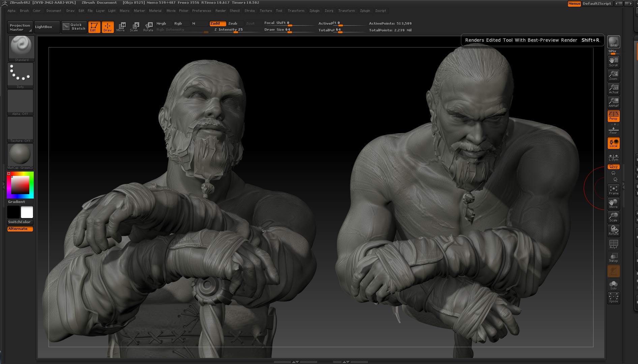Toggle the Zadd mode button
The image size is (638, 364).
pyautogui.click(x=217, y=24)
